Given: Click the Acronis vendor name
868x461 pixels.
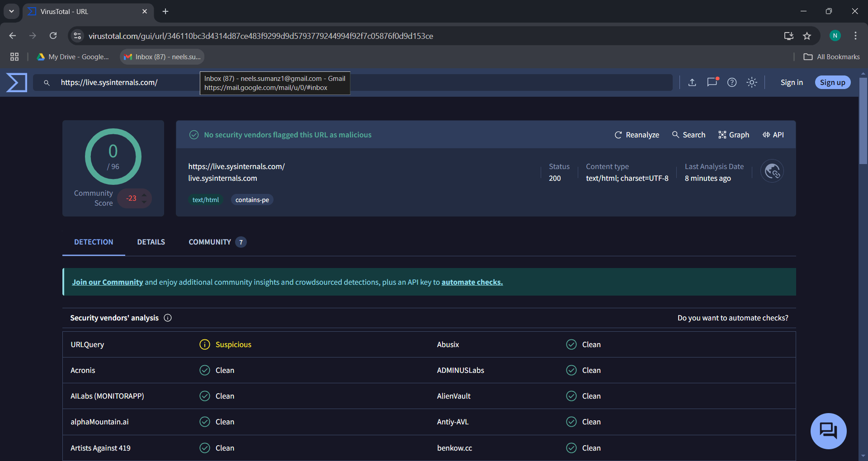Looking at the screenshot, I should (83, 370).
